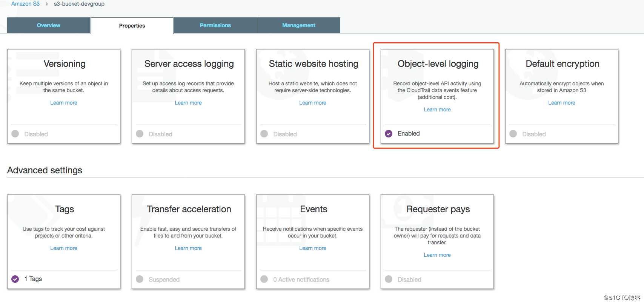The image size is (644, 304).
Task: Click Disabled text in Versioning card
Action: tap(36, 134)
